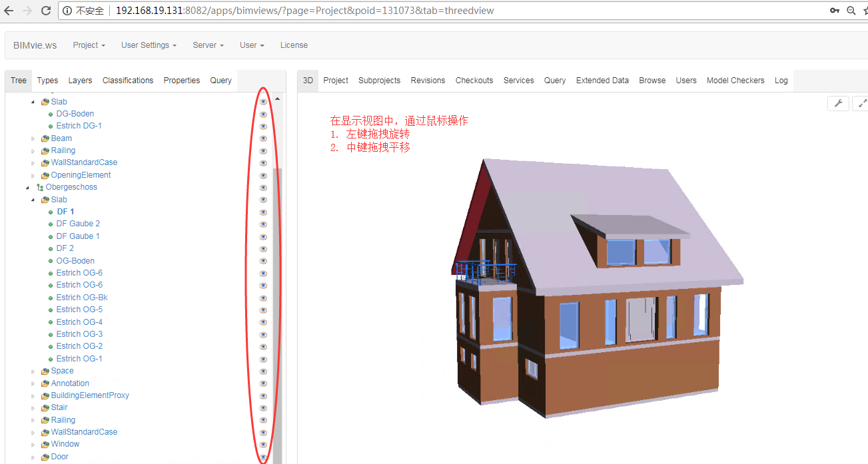This screenshot has height=464, width=868.
Task: Expand the Space tree node
Action: coord(33,371)
